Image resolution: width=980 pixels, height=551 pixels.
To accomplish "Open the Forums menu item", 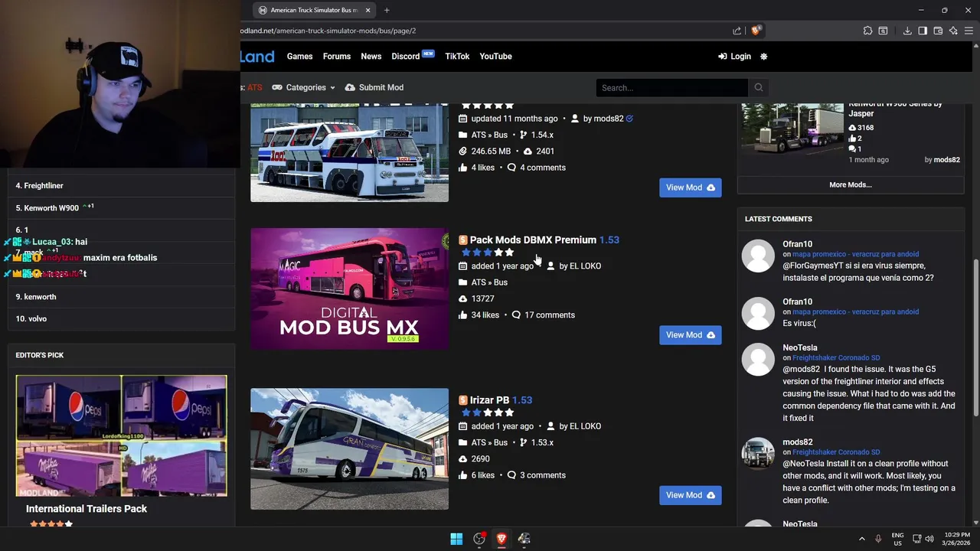I will pos(336,57).
